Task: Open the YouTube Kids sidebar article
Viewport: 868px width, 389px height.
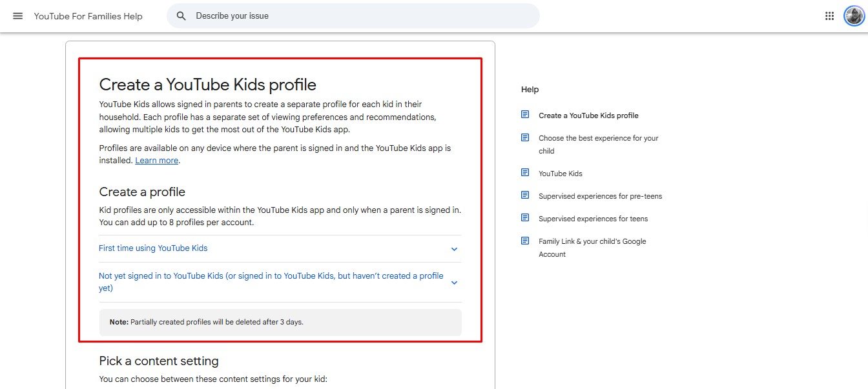Action: (x=561, y=174)
